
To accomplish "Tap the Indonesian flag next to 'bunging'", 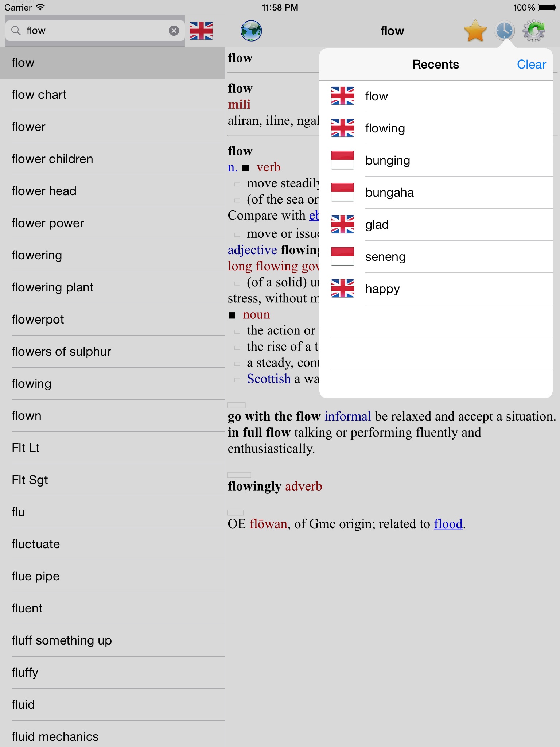I will 342,160.
